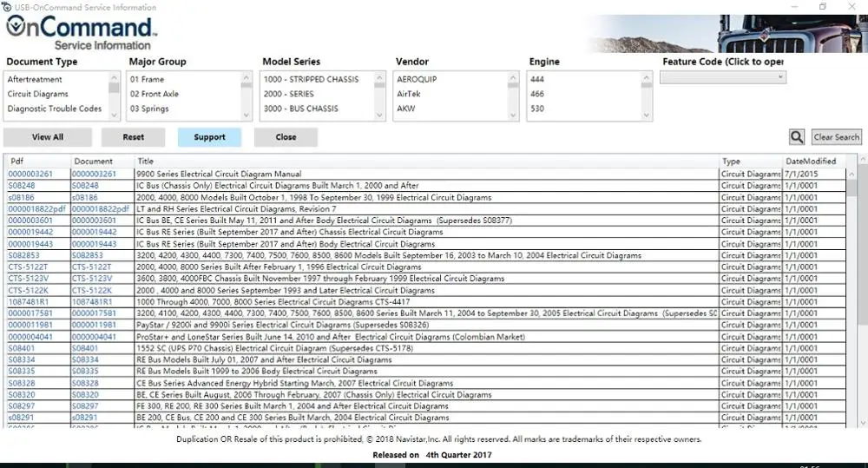Open Pdf link 1087481R1

(x=29, y=302)
